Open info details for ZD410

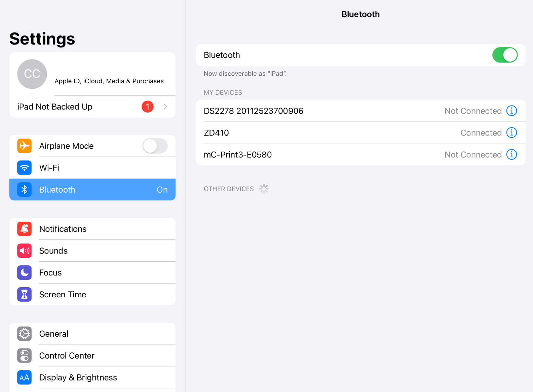tap(511, 133)
